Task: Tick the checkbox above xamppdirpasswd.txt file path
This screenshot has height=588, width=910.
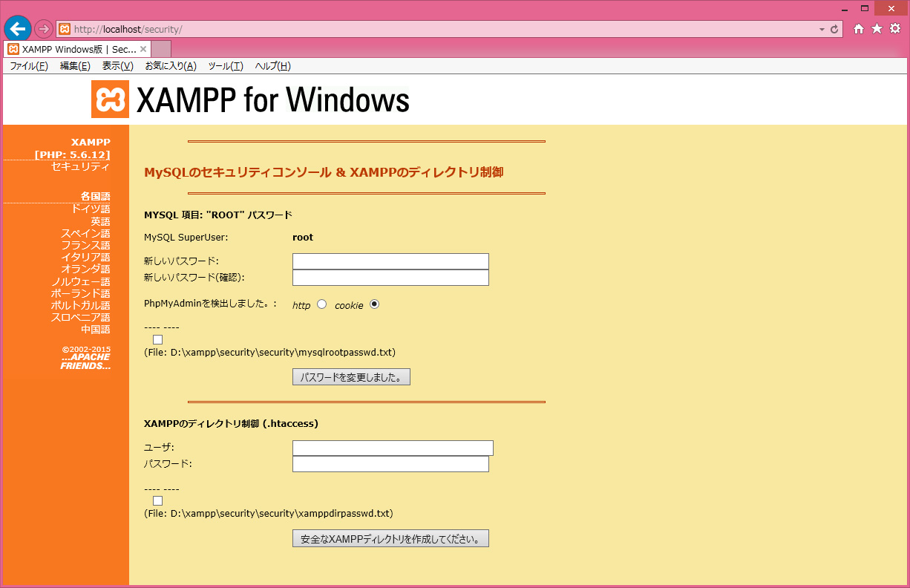Action: click(x=157, y=500)
